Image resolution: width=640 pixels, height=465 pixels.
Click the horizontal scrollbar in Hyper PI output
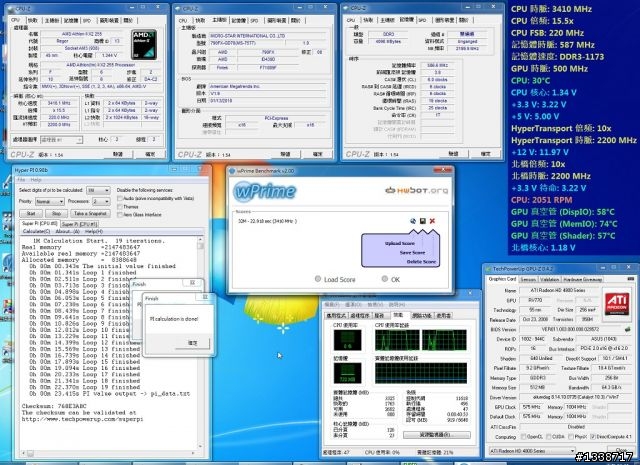[x=110, y=453]
